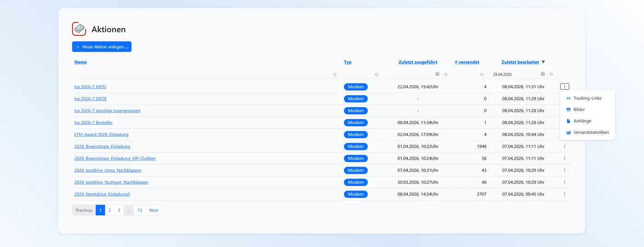Image resolution: width=644 pixels, height=247 pixels.
Task: Click the date 02.04.2026, 17:09Uhr
Action: 418,134
